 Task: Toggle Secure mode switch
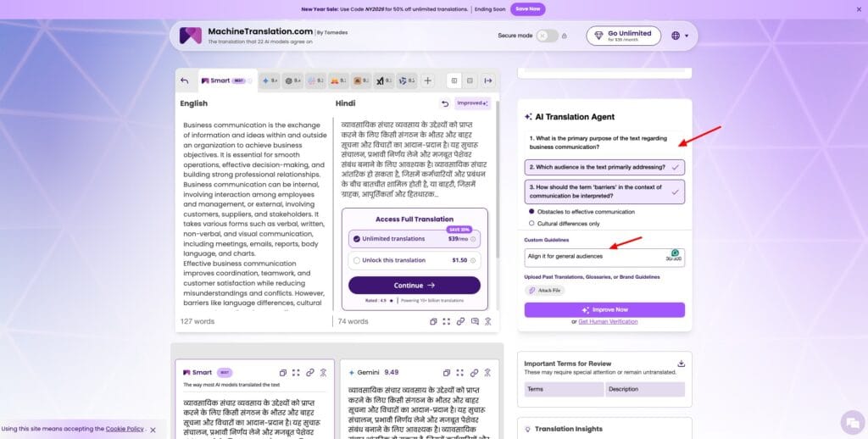coord(547,36)
